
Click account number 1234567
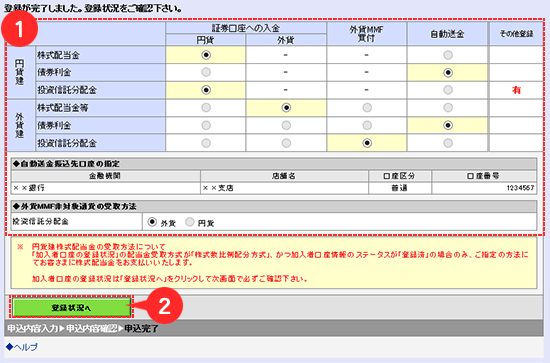pyautogui.click(x=520, y=188)
